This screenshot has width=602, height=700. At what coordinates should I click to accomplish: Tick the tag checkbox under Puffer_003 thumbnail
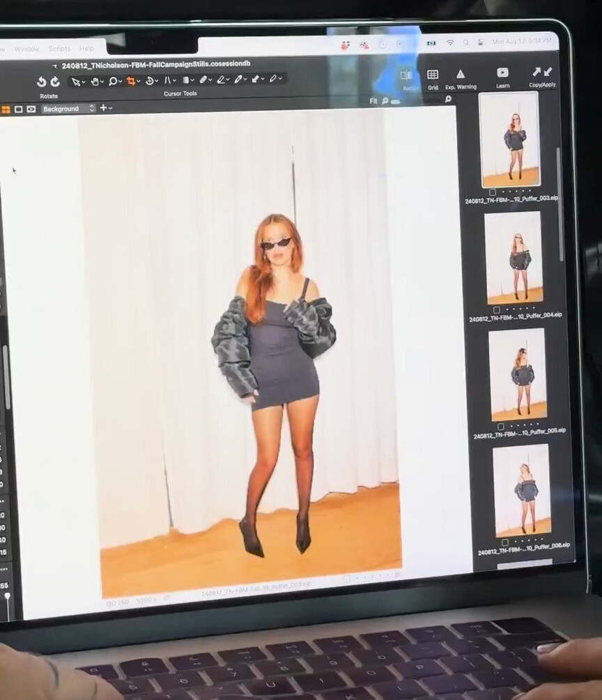pyautogui.click(x=492, y=192)
